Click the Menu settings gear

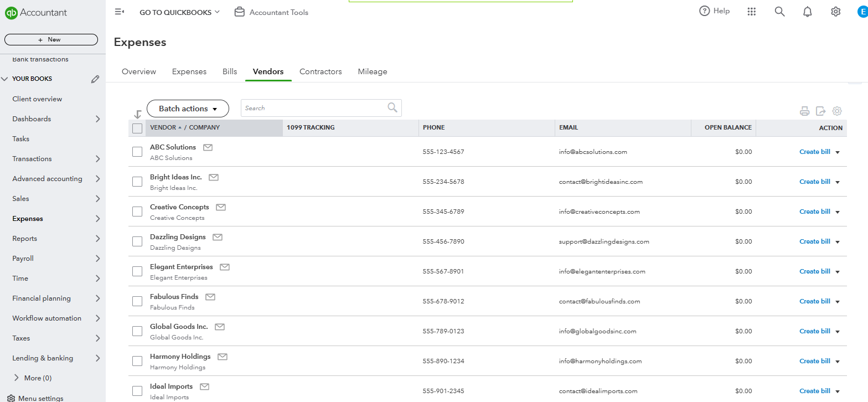click(11, 398)
